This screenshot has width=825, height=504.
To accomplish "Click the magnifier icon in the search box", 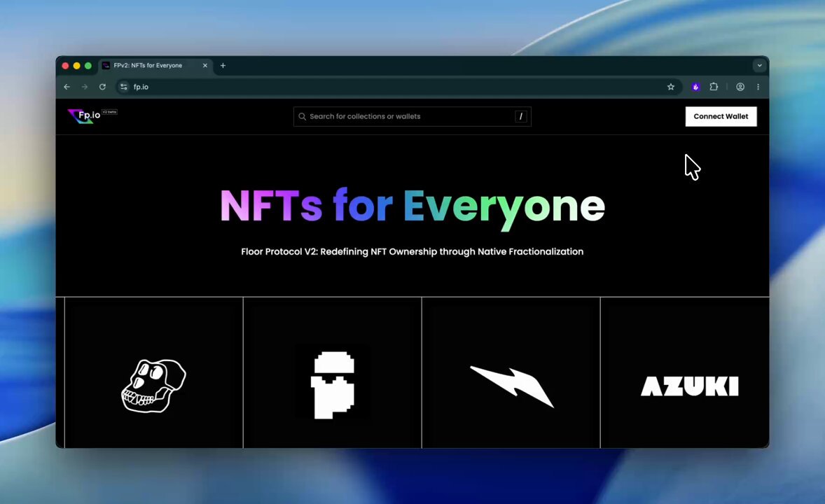I will coord(302,117).
